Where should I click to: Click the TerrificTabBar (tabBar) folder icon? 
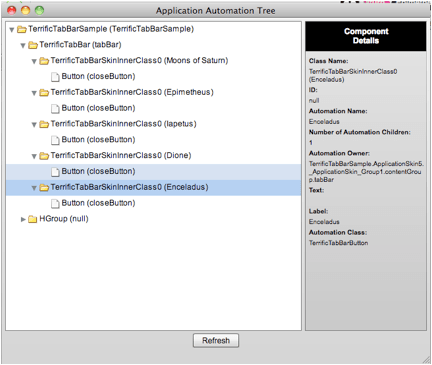pos(33,45)
